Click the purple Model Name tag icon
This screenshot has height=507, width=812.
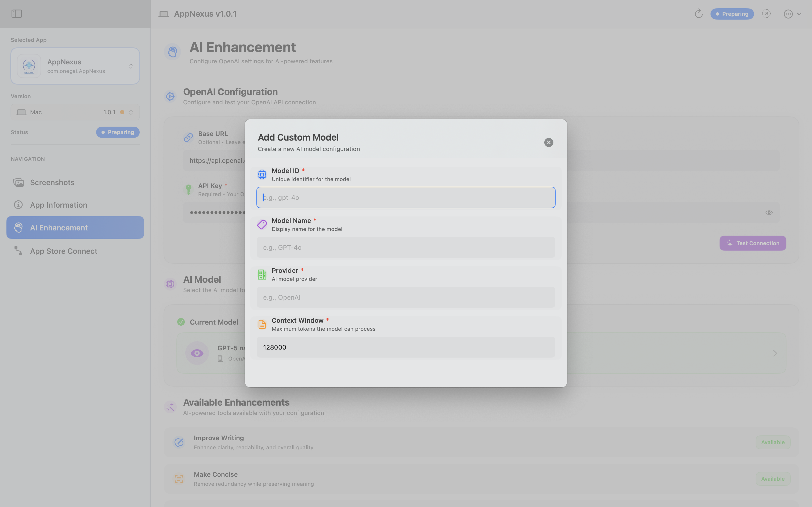pyautogui.click(x=262, y=224)
